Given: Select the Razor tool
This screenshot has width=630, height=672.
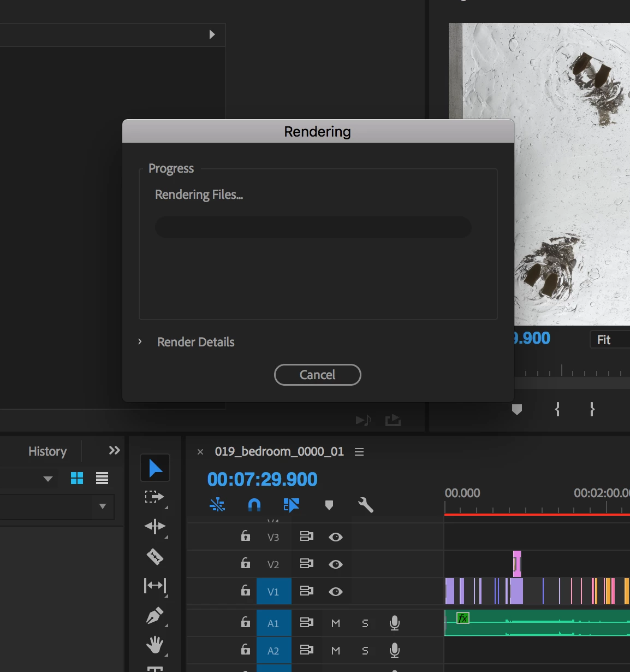Looking at the screenshot, I should coord(155,557).
